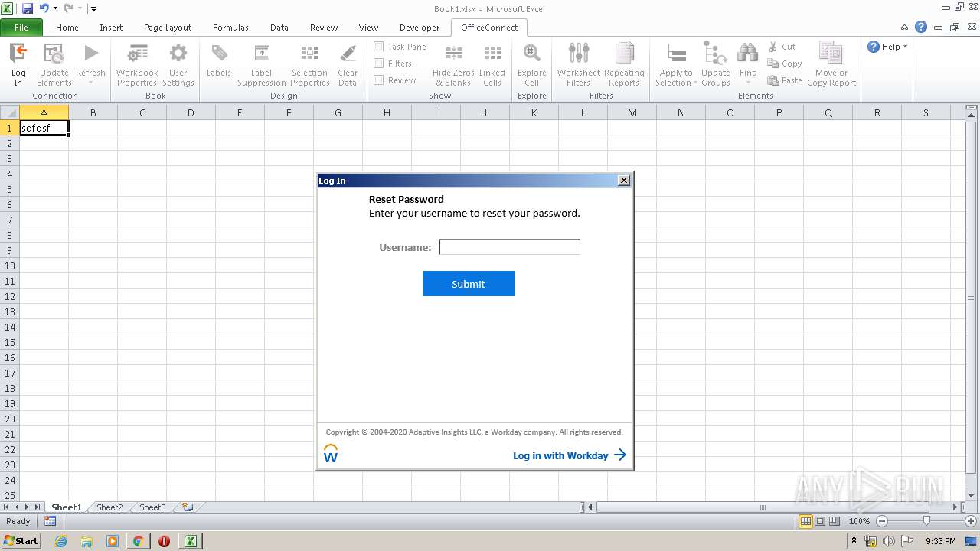This screenshot has height=551, width=980.
Task: Click the Submit button
Action: (x=469, y=284)
